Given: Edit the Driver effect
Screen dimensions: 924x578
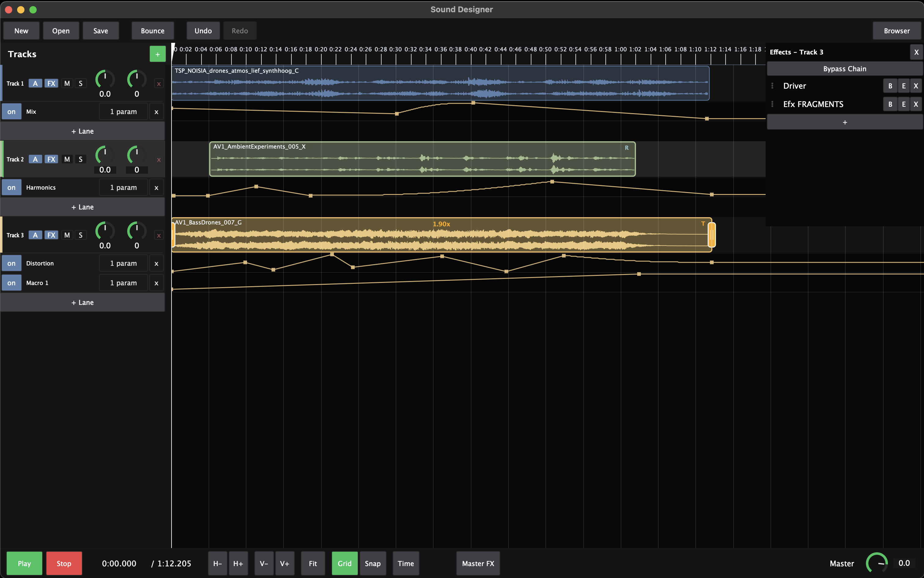Looking at the screenshot, I should click(x=904, y=86).
